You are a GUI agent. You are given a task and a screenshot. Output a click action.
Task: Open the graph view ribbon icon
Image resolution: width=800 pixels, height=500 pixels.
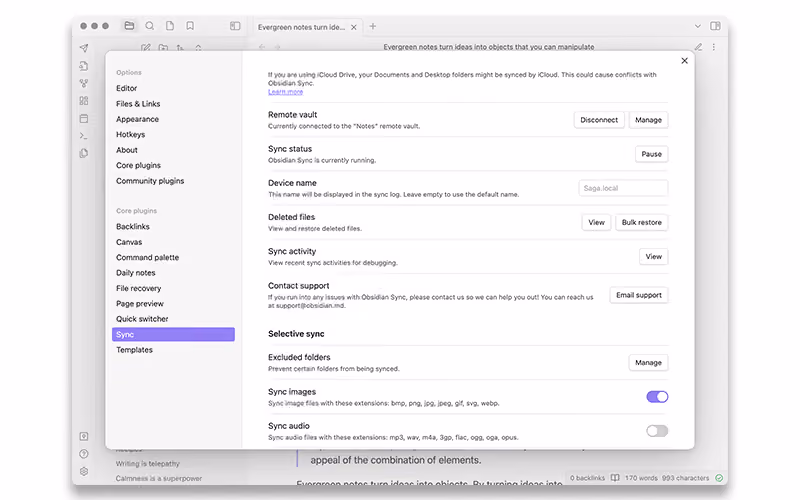pos(84,83)
